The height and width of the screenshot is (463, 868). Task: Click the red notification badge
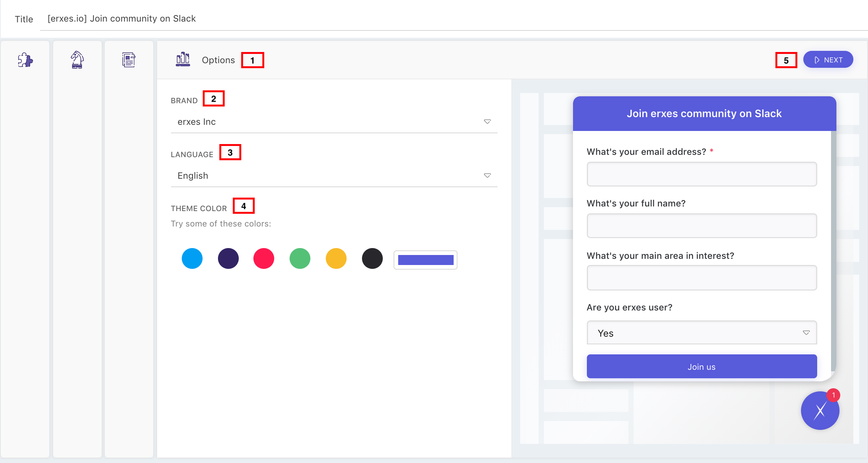click(833, 395)
